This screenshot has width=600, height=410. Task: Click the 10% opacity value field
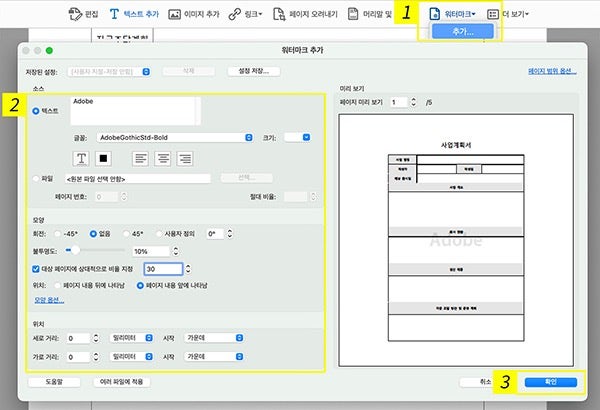point(151,252)
